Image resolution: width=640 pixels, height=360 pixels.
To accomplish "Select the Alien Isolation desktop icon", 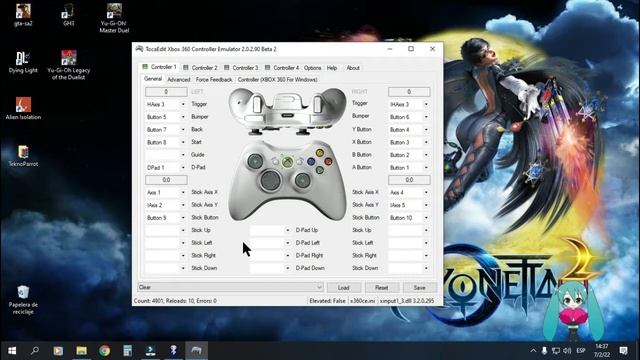I will [23, 109].
